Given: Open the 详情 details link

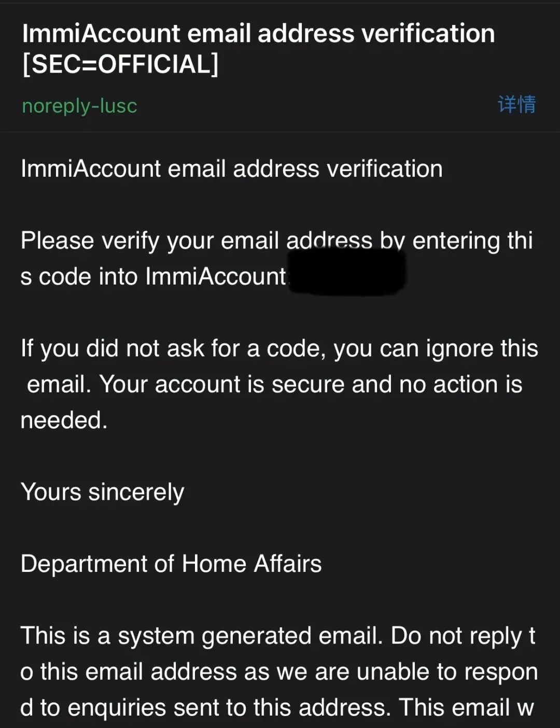Looking at the screenshot, I should pyautogui.click(x=516, y=105).
